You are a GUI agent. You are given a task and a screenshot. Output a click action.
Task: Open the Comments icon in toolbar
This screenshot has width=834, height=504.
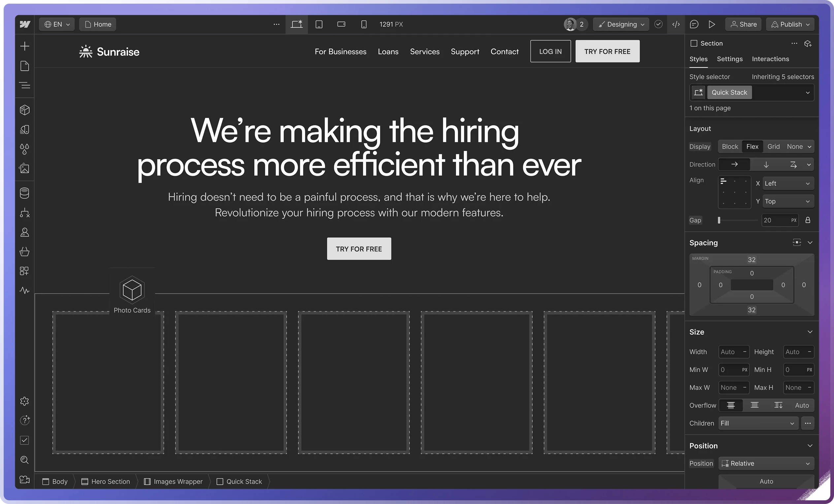(x=694, y=24)
